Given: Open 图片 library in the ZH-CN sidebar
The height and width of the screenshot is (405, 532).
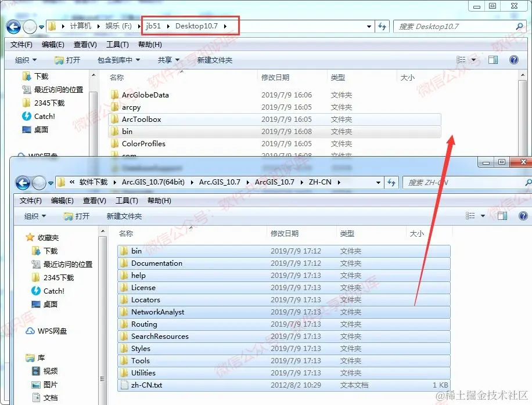Looking at the screenshot, I should pyautogui.click(x=45, y=385).
